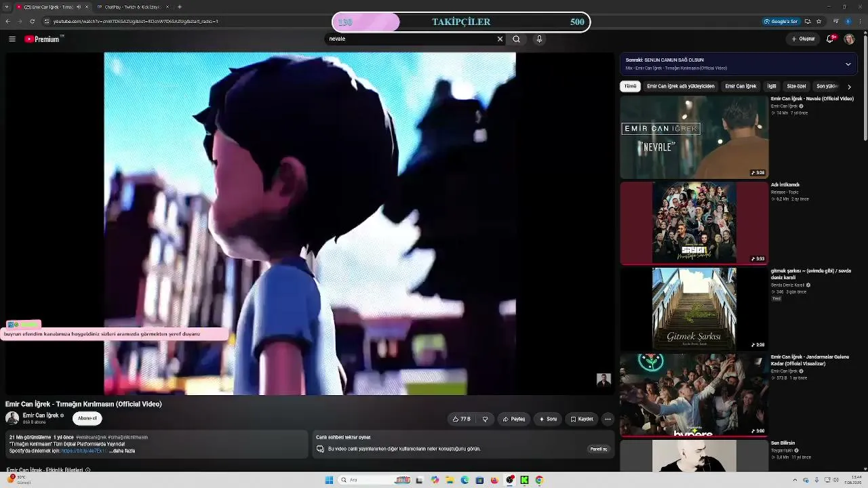
Task: Open Microsoft Edge from the taskbar
Action: tap(465, 480)
